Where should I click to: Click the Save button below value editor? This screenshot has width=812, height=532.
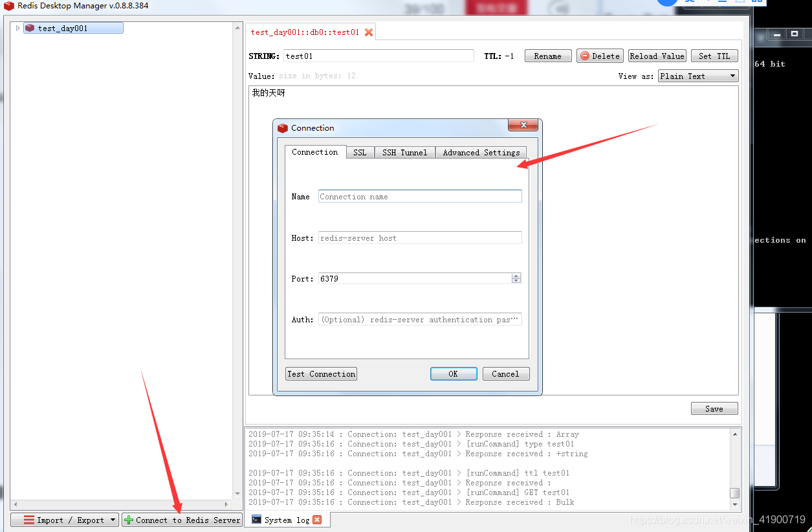tap(714, 408)
